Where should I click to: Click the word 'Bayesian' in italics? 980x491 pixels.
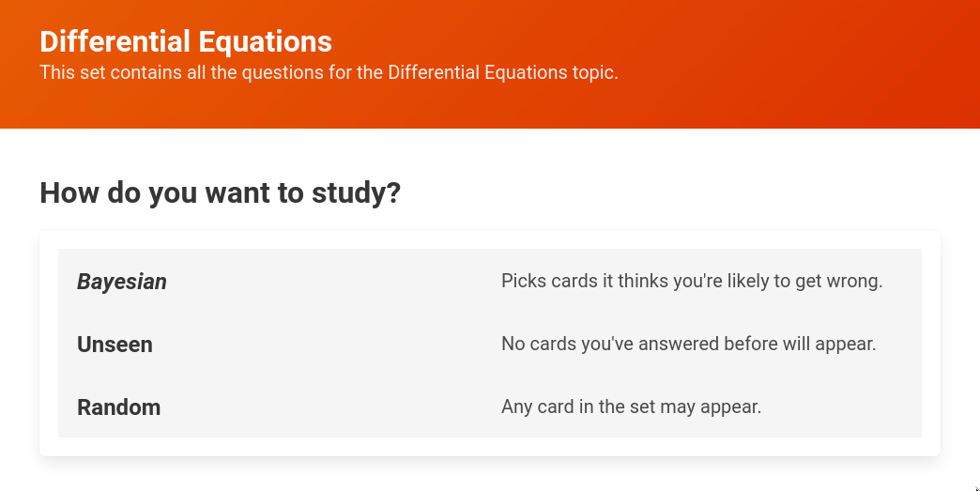click(x=122, y=282)
